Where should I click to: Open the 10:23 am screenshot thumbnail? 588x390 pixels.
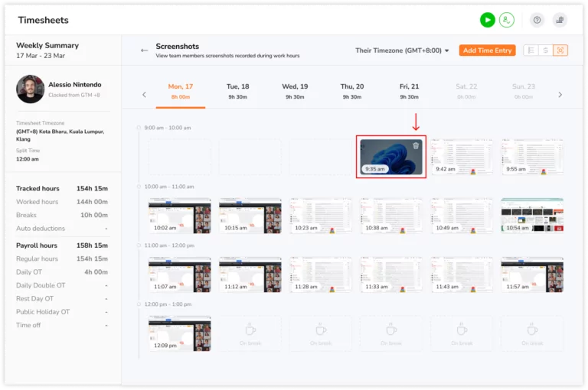pos(320,216)
